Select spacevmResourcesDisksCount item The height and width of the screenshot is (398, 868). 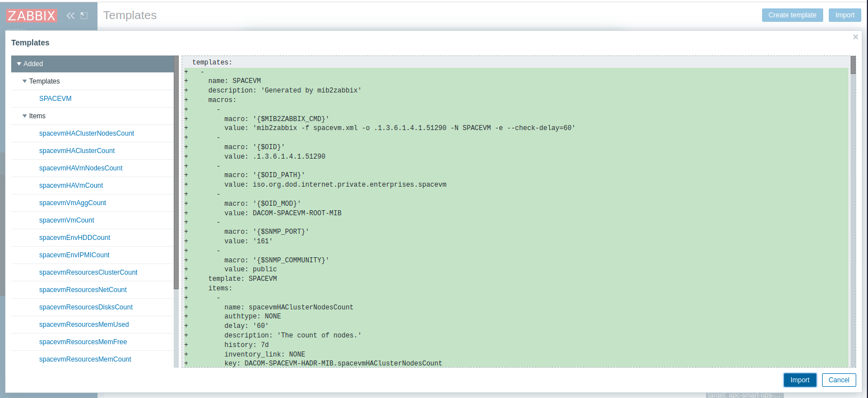86,307
